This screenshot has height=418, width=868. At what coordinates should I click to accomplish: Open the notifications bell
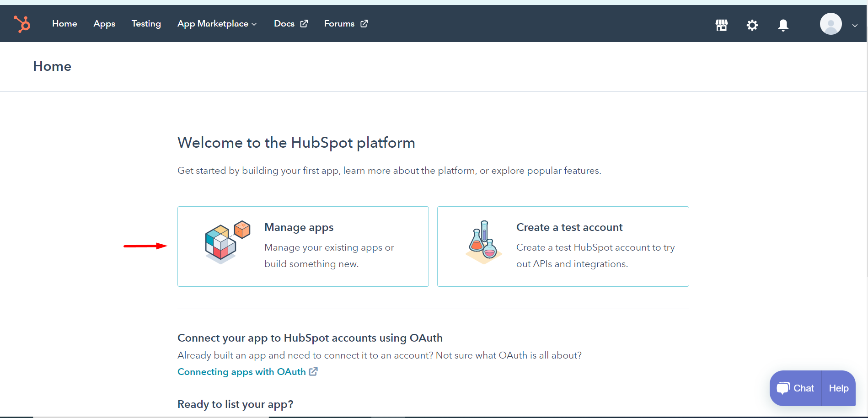(783, 25)
